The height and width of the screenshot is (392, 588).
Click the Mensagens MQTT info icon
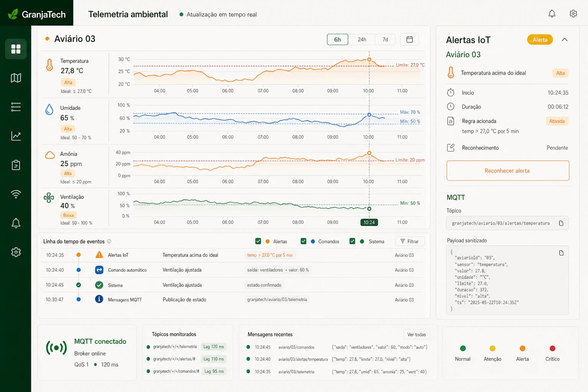99,299
